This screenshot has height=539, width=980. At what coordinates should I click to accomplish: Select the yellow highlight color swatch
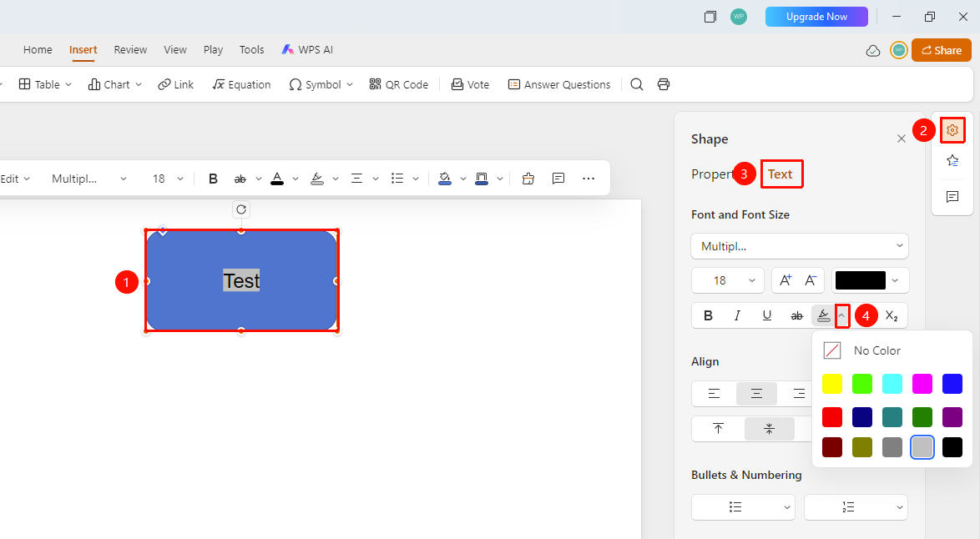832,384
